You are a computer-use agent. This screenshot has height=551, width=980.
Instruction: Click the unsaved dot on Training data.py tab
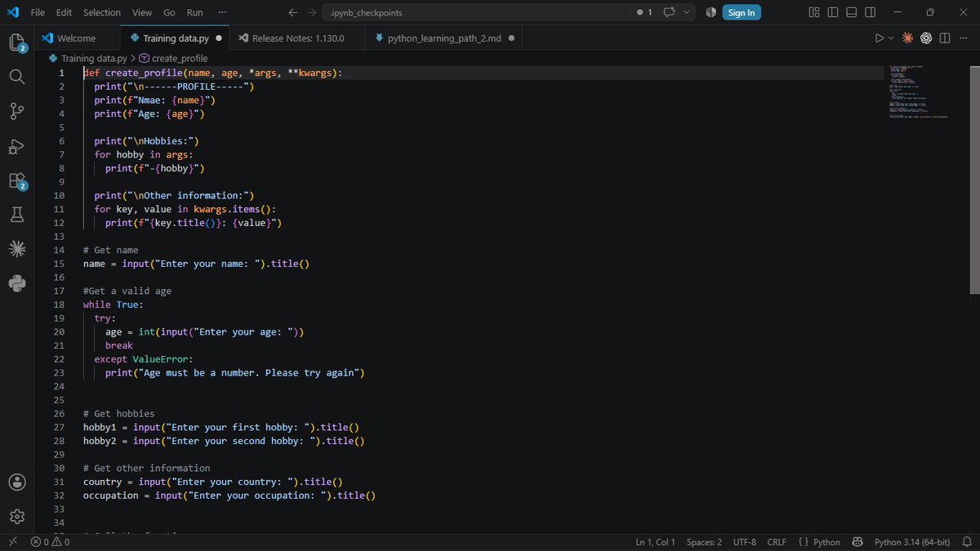click(218, 38)
